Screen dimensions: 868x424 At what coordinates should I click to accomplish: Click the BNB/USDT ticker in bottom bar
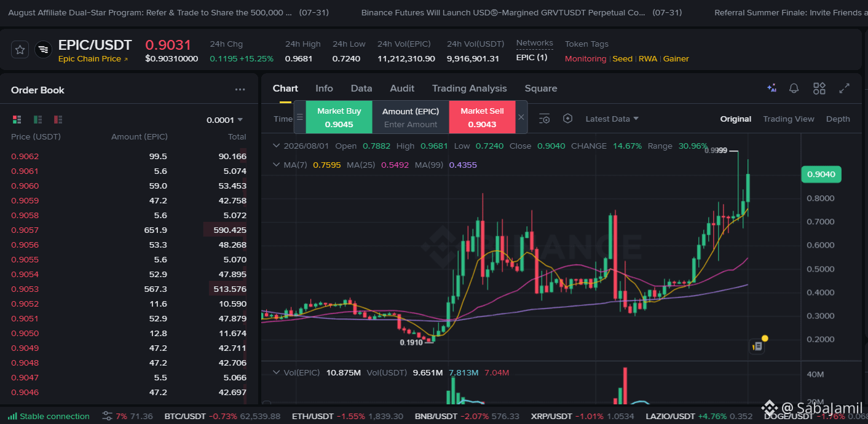468,416
